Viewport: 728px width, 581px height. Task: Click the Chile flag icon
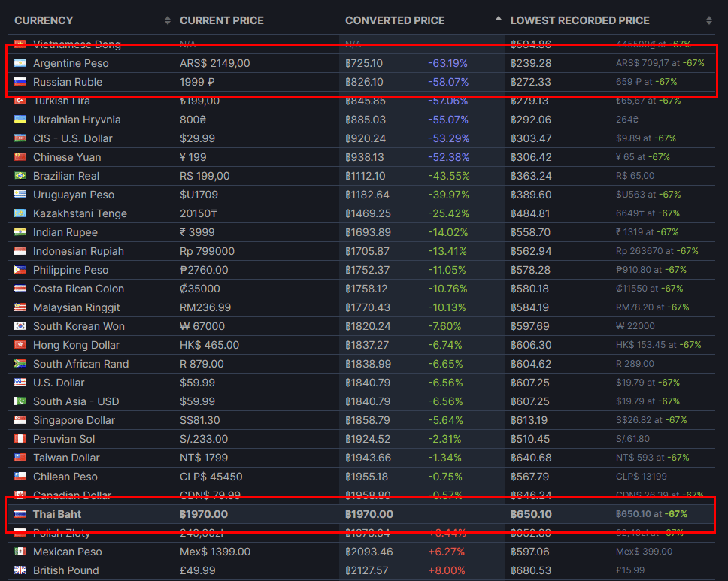pyautogui.click(x=20, y=476)
